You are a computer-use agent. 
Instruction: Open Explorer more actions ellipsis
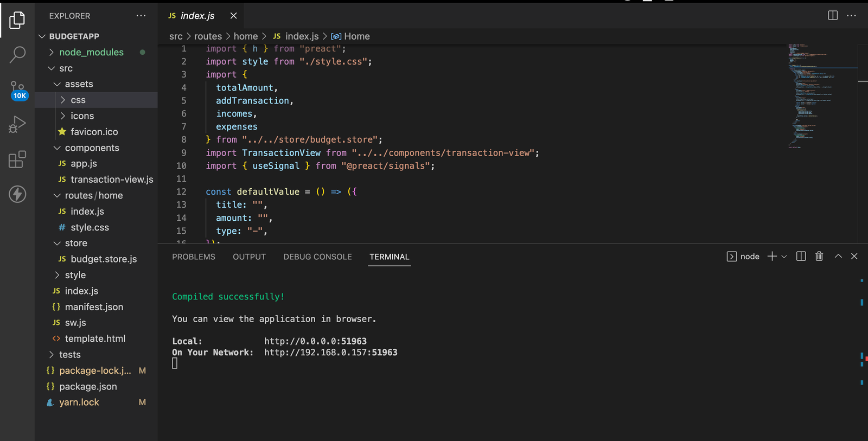[x=141, y=16]
